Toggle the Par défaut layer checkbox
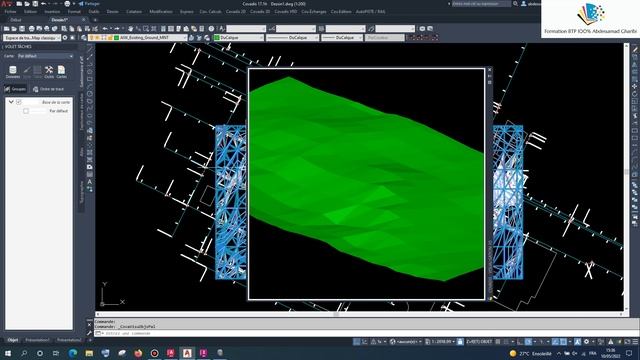Viewport: 640px width, 360px height. click(26, 111)
